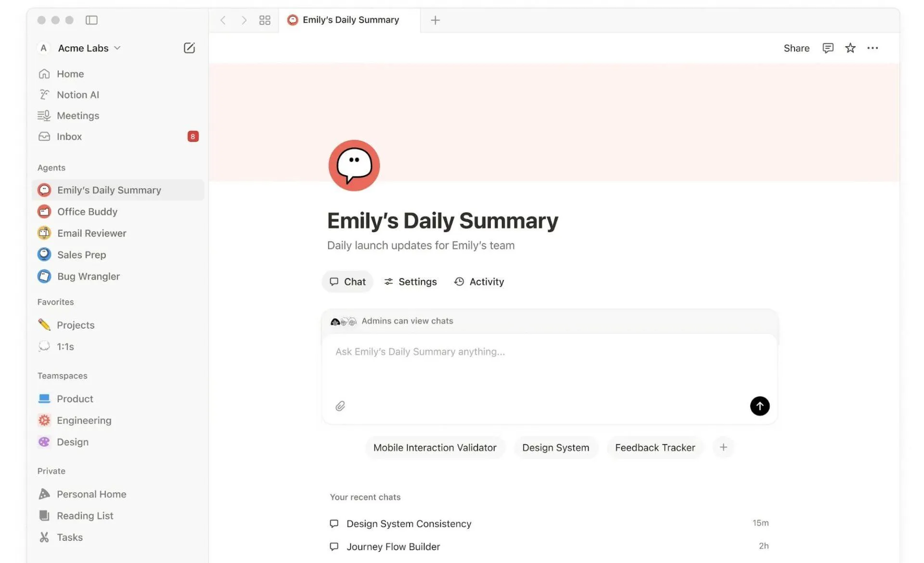
Task: Add another suggestion with plus chip
Action: pyautogui.click(x=723, y=447)
